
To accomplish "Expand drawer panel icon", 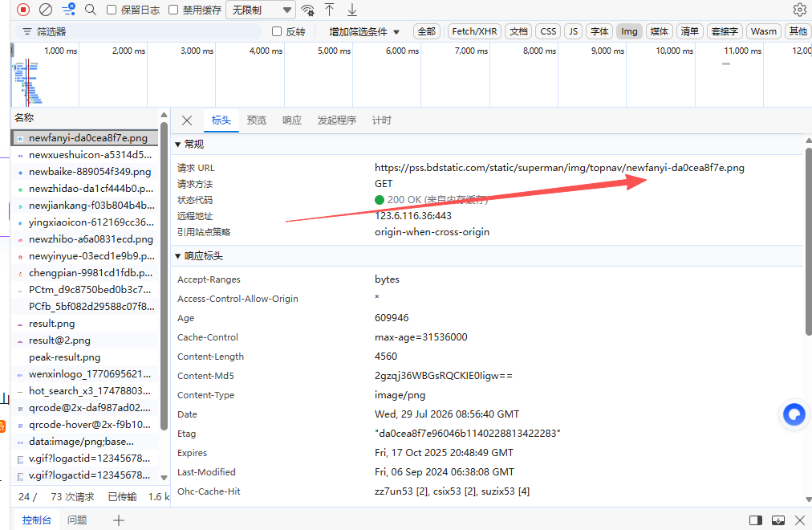I will (777, 520).
